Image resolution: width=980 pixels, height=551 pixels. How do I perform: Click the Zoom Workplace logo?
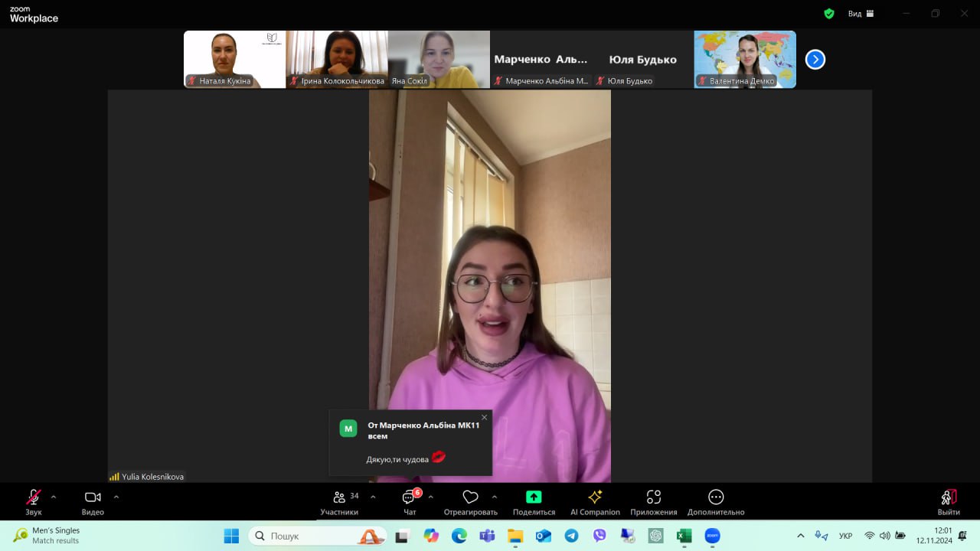coord(34,15)
